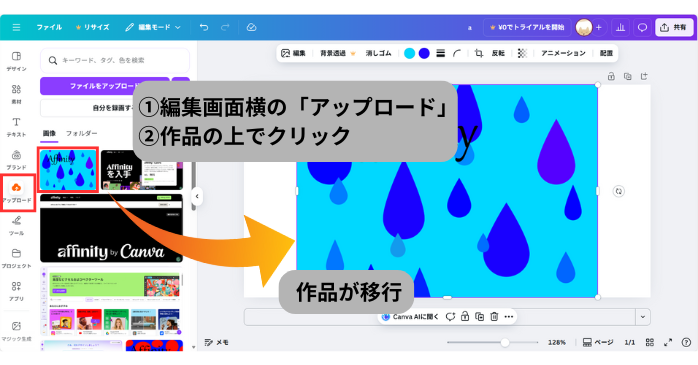Open the grid view icon

click(650, 342)
